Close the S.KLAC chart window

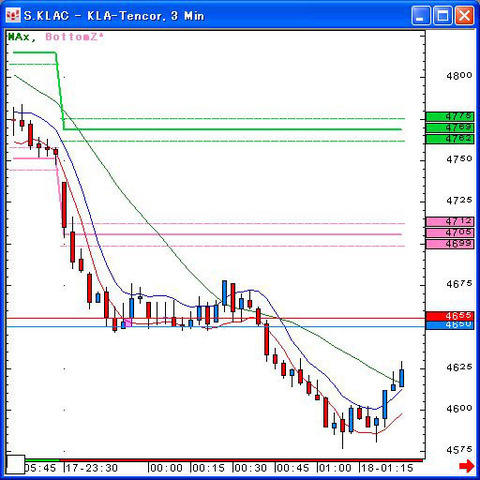click(x=464, y=16)
